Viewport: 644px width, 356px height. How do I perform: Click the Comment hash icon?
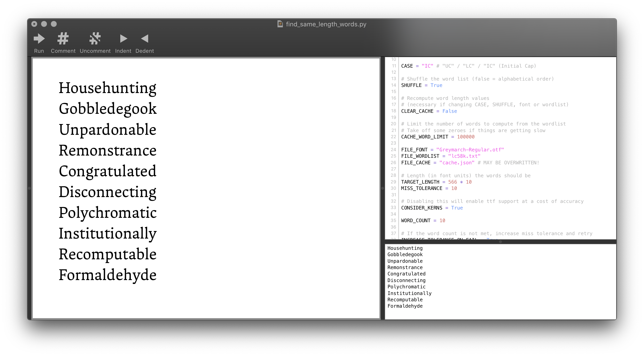coord(63,39)
